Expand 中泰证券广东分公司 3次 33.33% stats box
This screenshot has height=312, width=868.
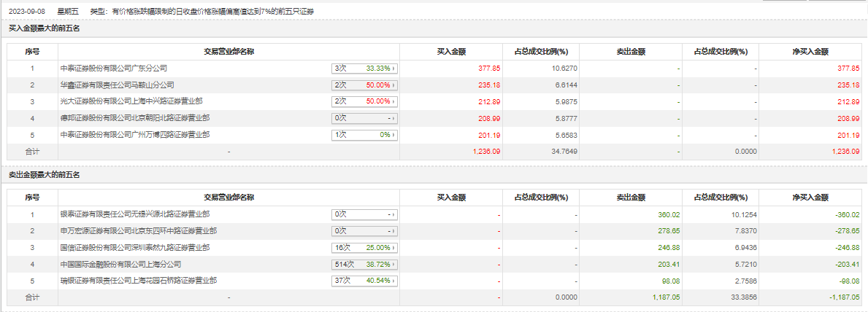click(x=365, y=69)
